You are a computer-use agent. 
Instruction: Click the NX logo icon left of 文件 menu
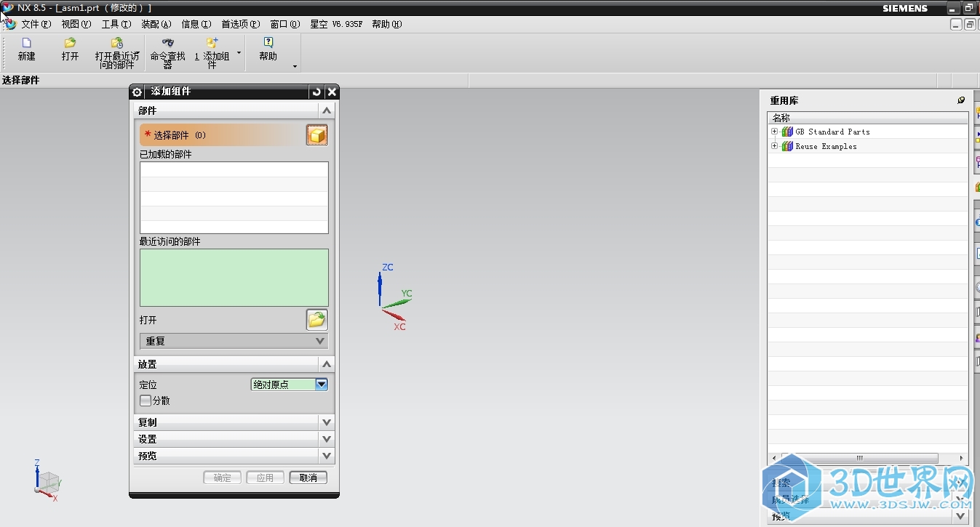(10, 24)
